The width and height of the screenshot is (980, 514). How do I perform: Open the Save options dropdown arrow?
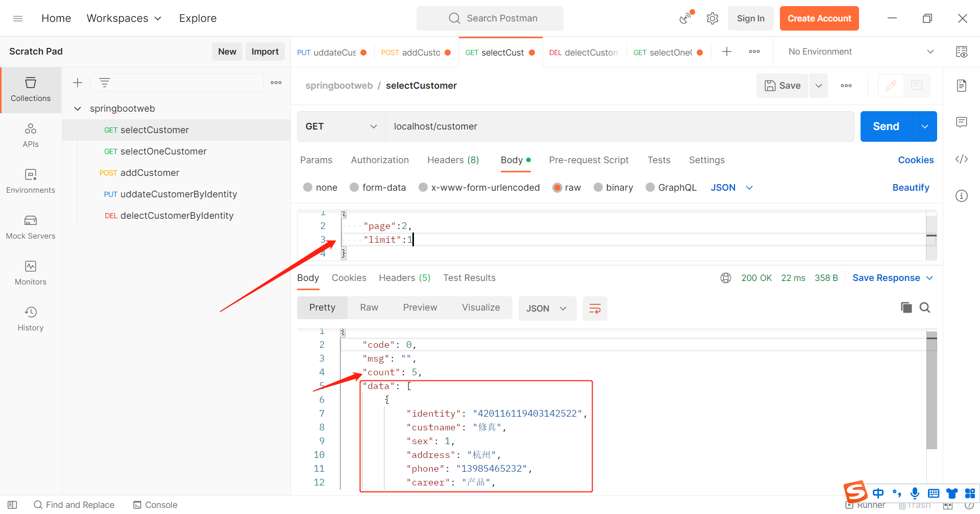point(819,86)
